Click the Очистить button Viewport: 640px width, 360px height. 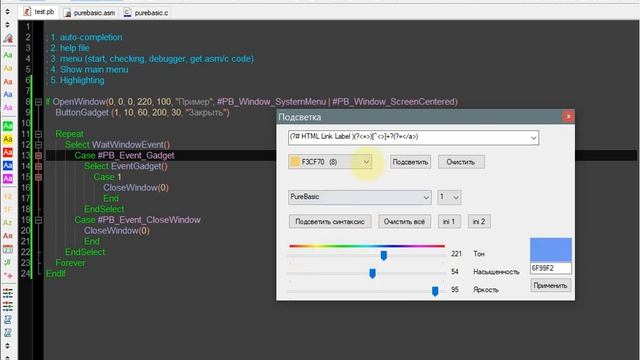coord(461,162)
